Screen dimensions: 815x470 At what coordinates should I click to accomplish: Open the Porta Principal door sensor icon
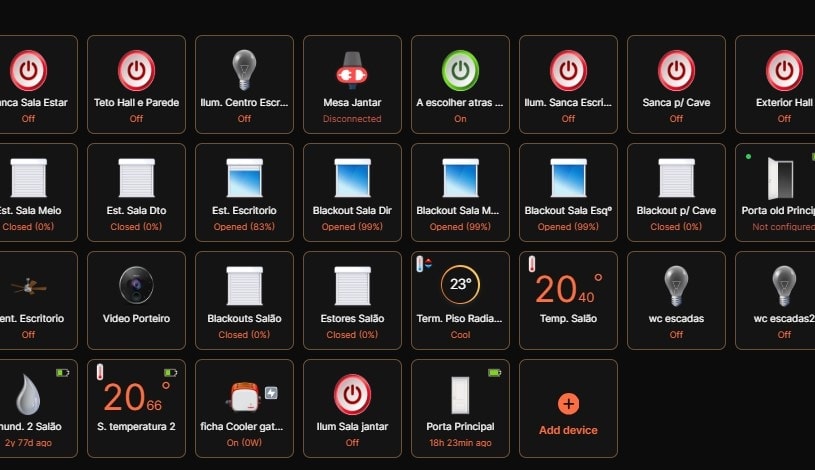[x=460, y=395]
